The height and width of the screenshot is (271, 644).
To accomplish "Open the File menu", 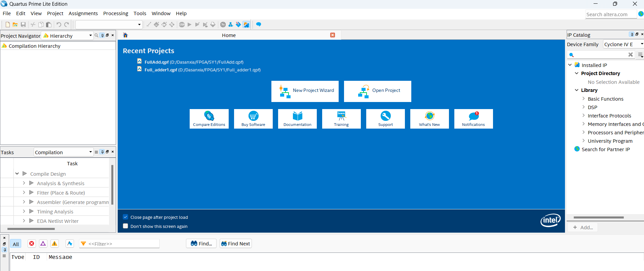I will click(x=7, y=13).
